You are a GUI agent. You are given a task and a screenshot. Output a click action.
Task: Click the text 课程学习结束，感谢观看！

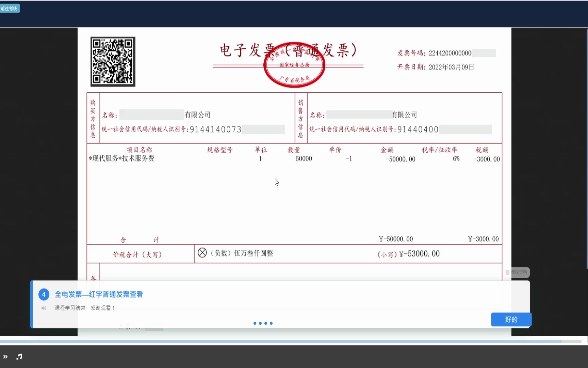click(x=85, y=308)
